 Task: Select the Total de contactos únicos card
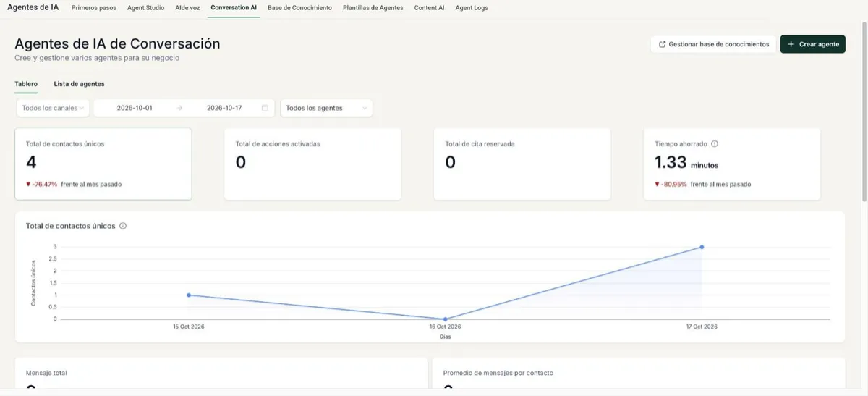click(103, 164)
